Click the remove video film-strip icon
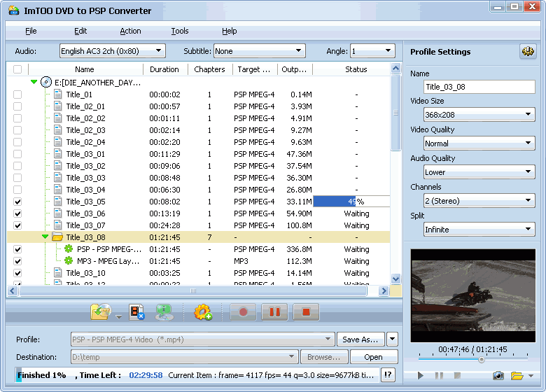This screenshot has height=392, width=546. [136, 312]
